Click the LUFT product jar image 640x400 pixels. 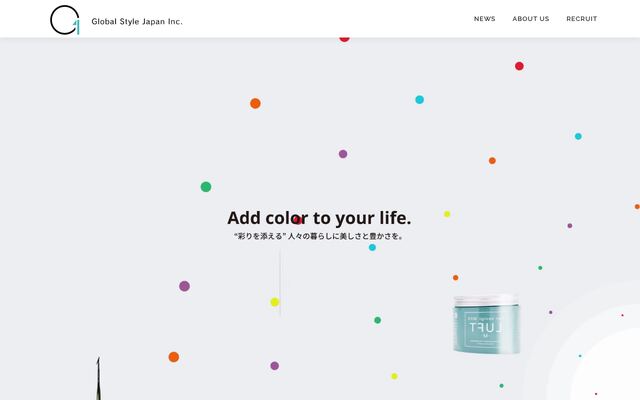(486, 323)
